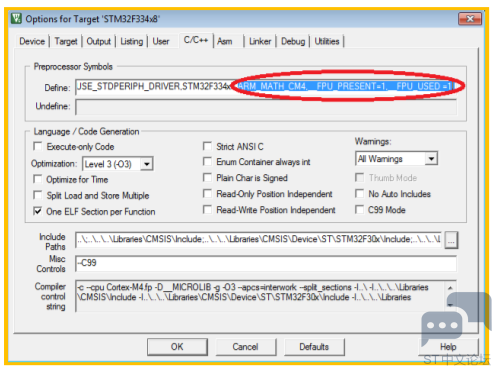Image resolution: width=500 pixels, height=375 pixels.
Task: Select the C/C++ tab
Action: (196, 40)
